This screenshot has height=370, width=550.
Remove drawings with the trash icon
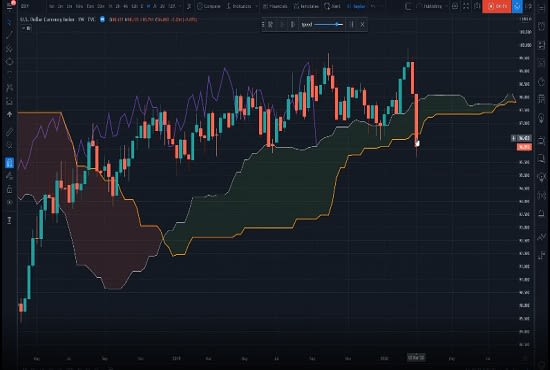point(9,220)
